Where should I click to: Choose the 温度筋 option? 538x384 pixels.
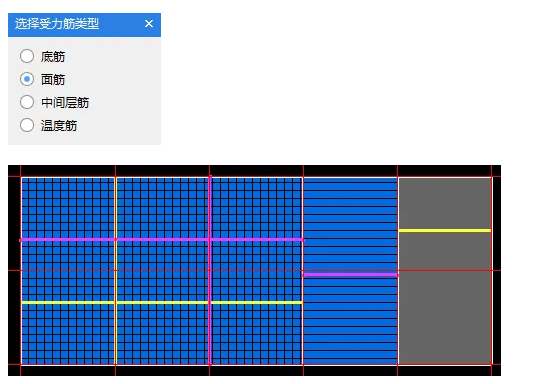pos(27,125)
